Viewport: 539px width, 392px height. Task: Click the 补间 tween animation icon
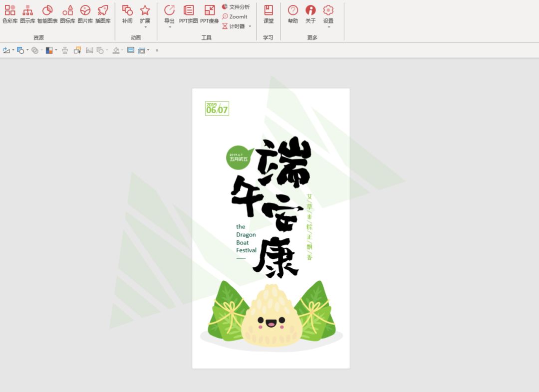tap(127, 14)
